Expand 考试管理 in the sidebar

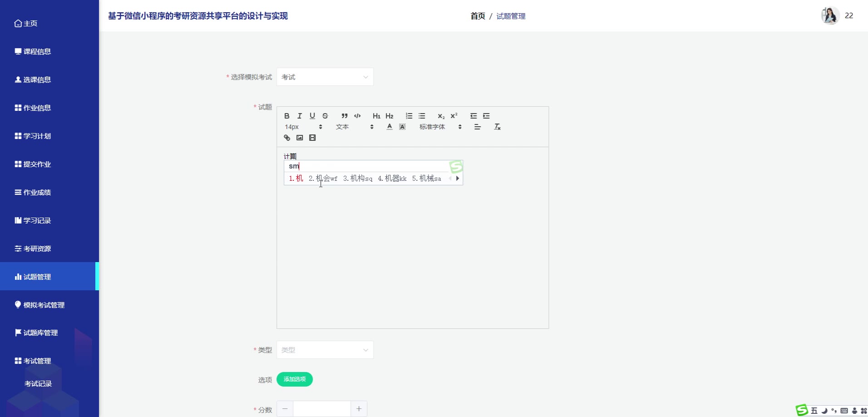click(x=49, y=361)
